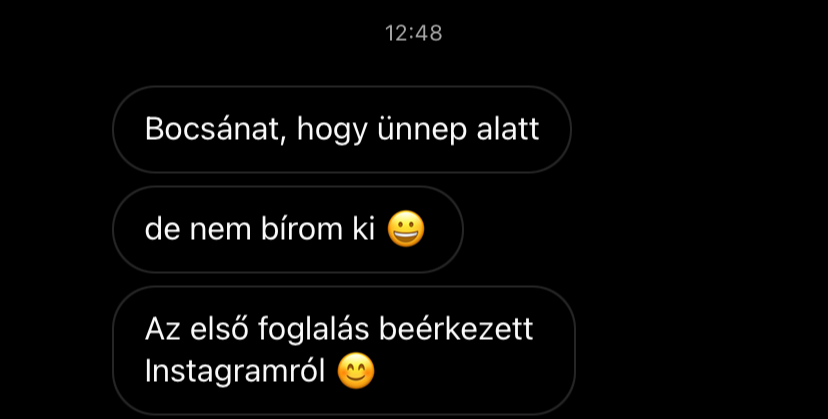Click the word 'hogy' in first bubble
Screen dimensions: 828x419
332,131
